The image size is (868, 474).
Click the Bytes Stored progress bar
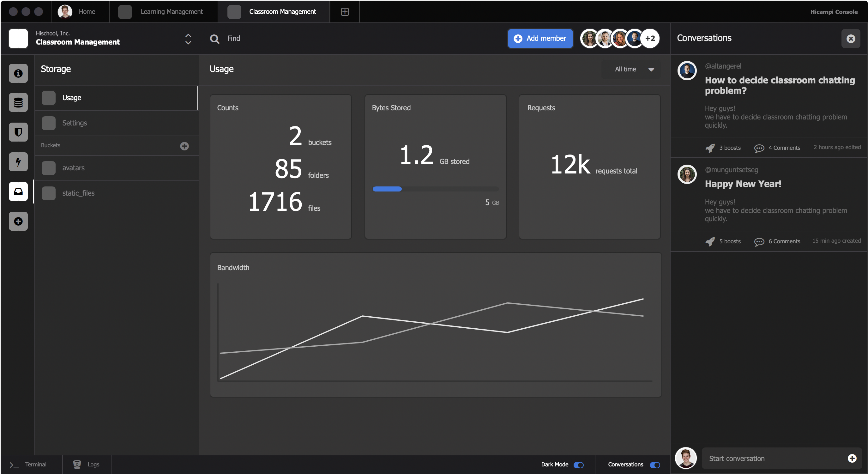click(435, 189)
